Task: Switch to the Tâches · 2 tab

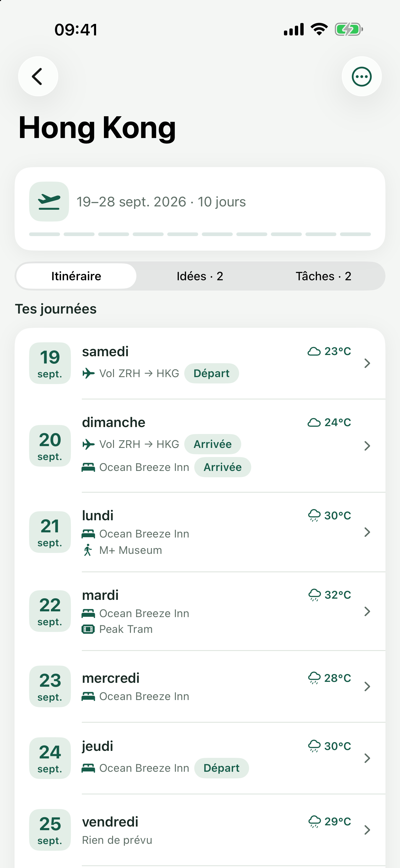Action: (323, 276)
